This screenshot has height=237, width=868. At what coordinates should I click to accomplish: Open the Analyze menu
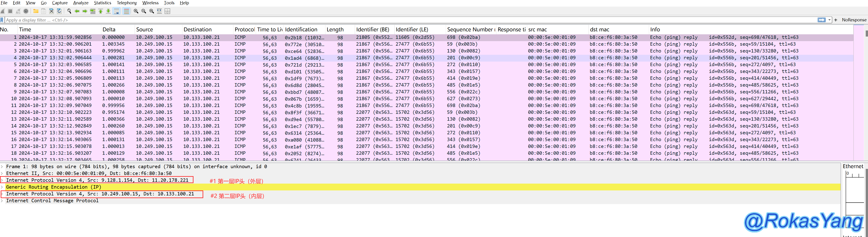pos(81,3)
